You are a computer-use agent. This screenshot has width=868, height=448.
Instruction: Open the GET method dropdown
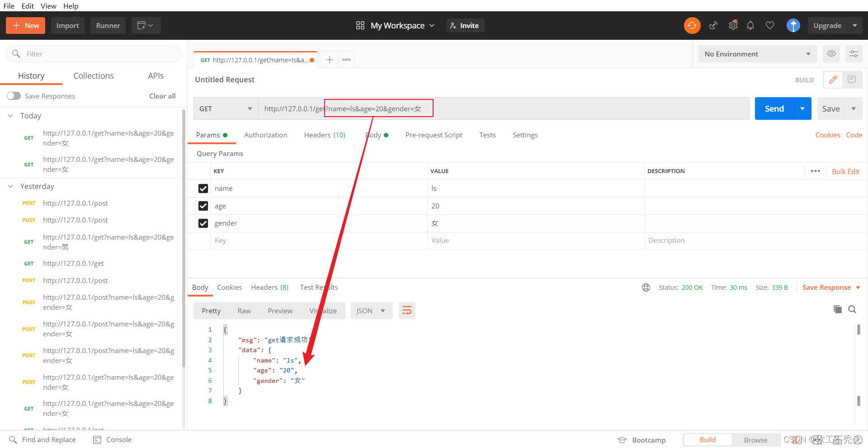click(226, 108)
